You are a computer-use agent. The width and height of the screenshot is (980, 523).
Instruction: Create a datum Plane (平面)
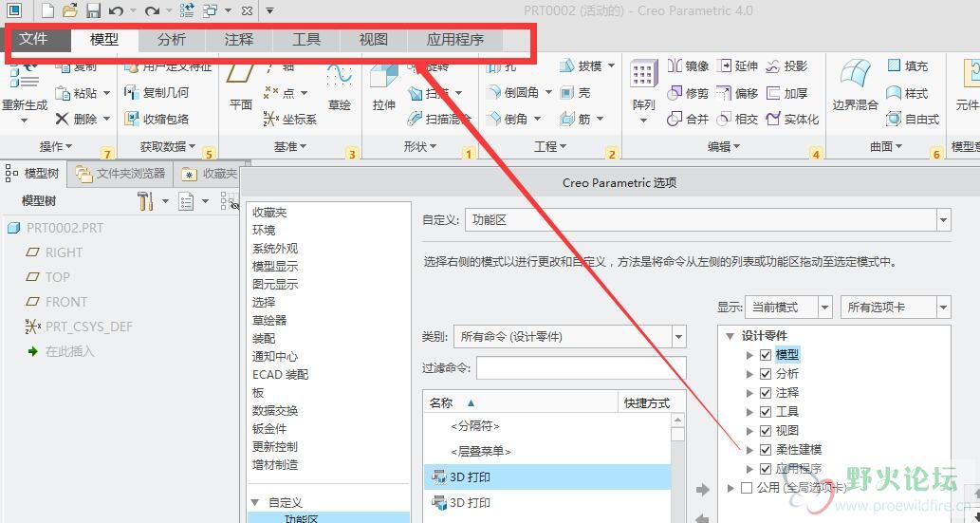[x=241, y=87]
